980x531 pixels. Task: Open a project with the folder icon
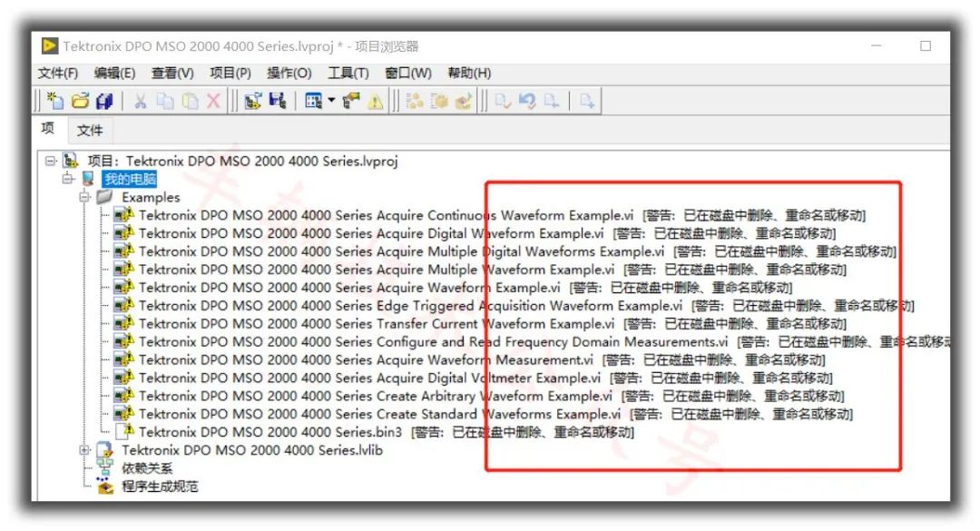click(80, 101)
